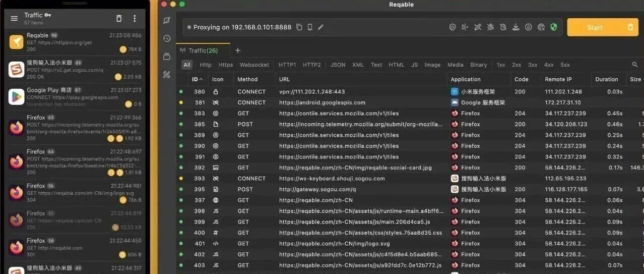Image resolution: width=644 pixels, height=274 pixels.
Task: Filter by HTTP1 protocol
Action: 287,65
